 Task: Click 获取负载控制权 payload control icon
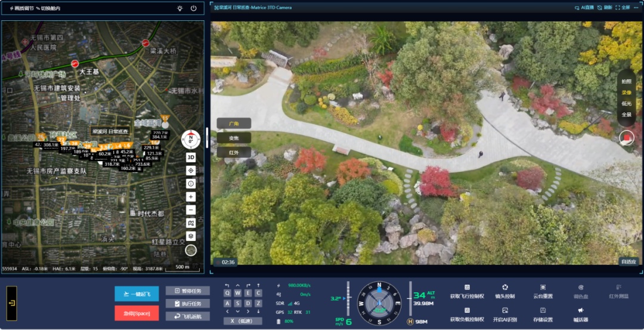(467, 310)
